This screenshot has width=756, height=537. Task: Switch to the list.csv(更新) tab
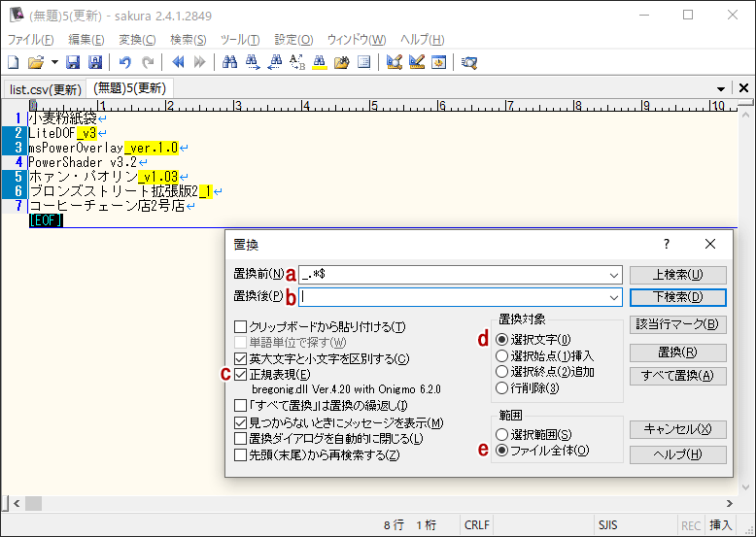(x=45, y=89)
